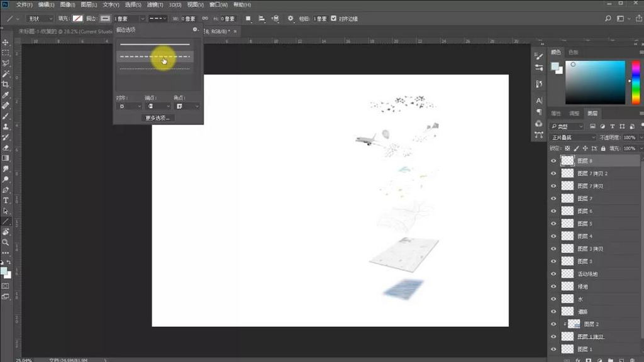This screenshot has width=644, height=362.
Task: Select the Eyedropper tool
Action: [x=6, y=95]
